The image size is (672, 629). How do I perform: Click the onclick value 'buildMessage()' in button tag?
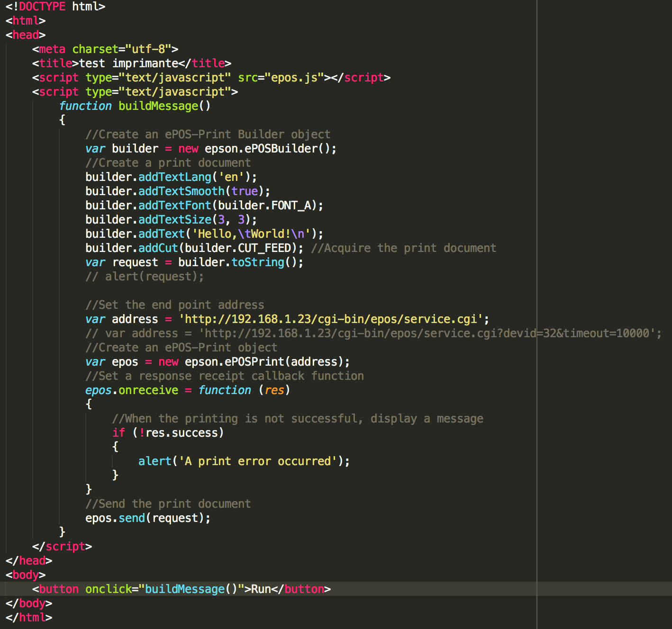[x=191, y=589]
